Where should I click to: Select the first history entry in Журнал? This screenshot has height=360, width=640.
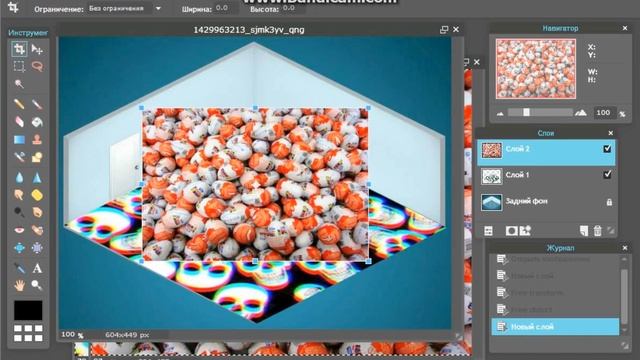click(x=555, y=259)
